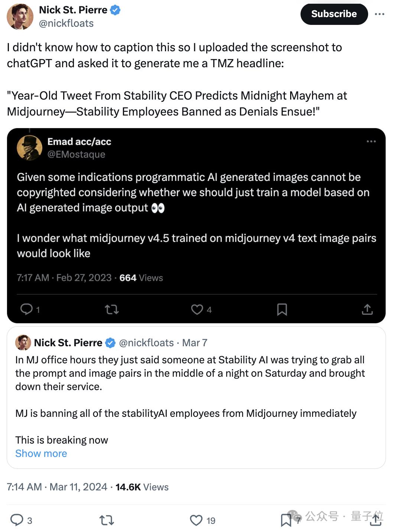
Task: Open the 7:14 AM Mar 11, 2024 timestamp
Action: (x=57, y=487)
